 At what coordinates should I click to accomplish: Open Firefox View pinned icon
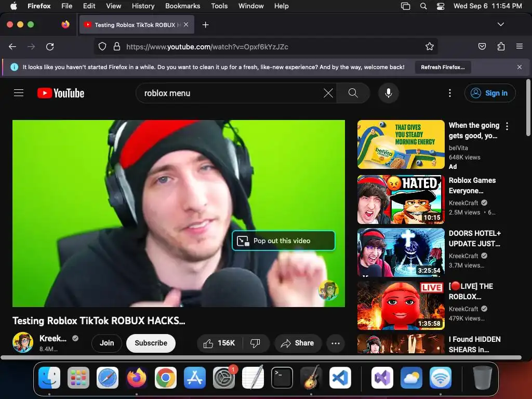(x=65, y=24)
